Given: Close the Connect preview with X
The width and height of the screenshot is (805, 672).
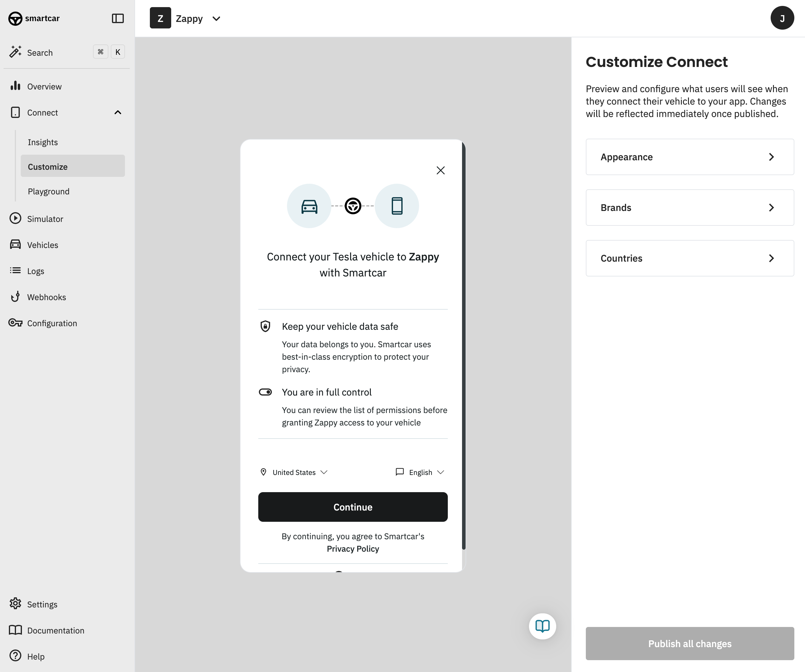Looking at the screenshot, I should click(440, 170).
